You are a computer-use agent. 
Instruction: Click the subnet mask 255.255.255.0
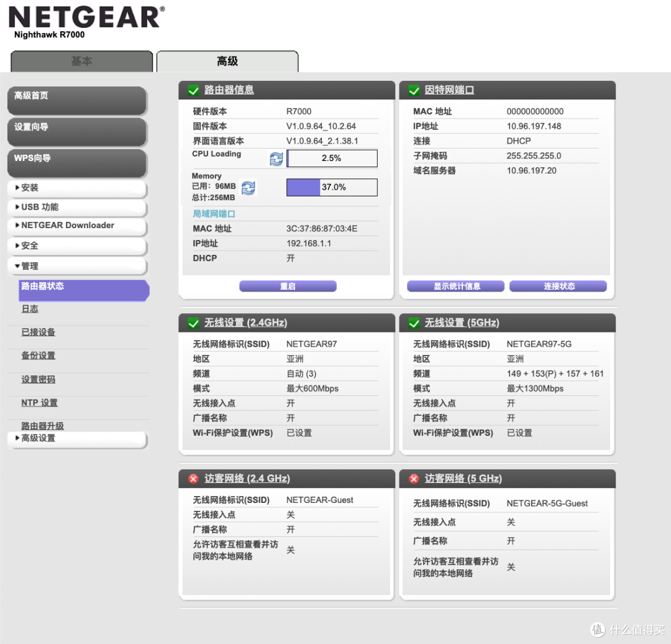pyautogui.click(x=534, y=156)
